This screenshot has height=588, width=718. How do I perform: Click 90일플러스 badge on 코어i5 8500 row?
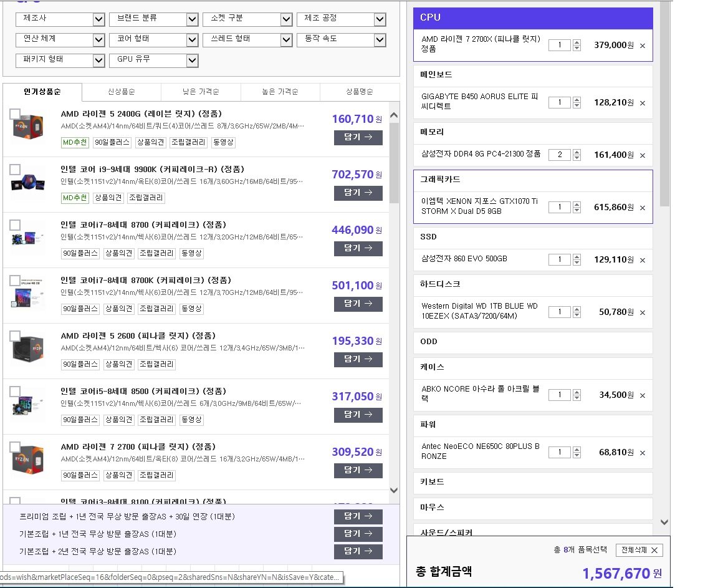[x=80, y=420]
